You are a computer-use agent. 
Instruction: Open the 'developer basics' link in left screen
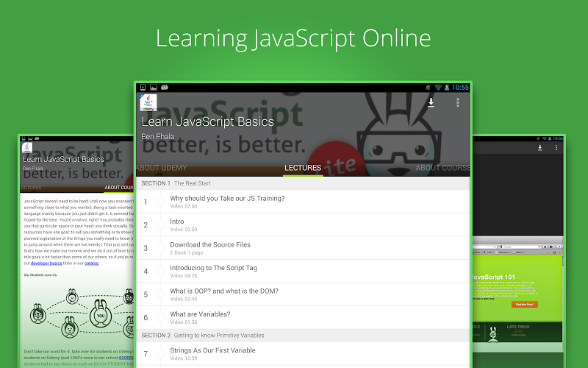46,263
